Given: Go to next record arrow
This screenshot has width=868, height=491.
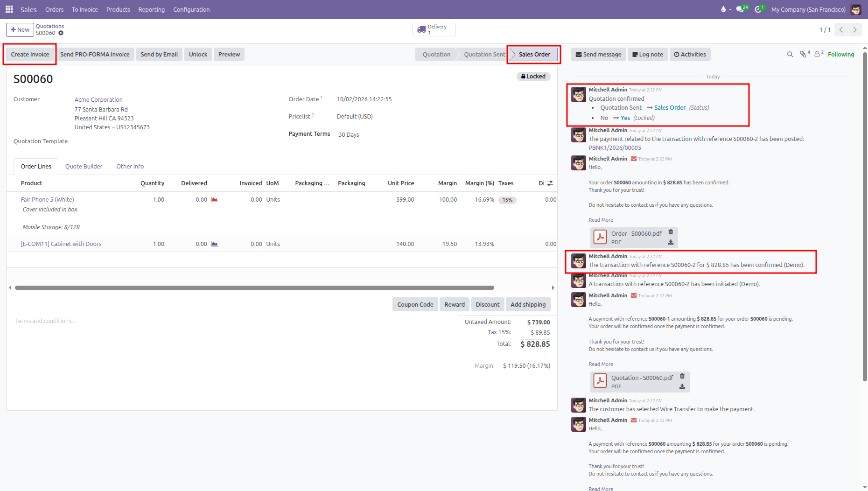Looking at the screenshot, I should (855, 29).
